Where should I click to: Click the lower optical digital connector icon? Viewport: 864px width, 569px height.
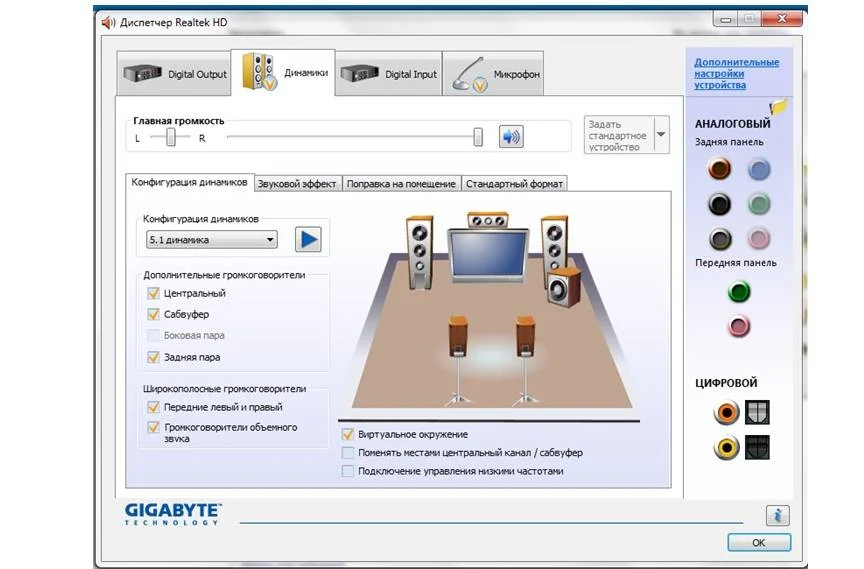tap(757, 447)
